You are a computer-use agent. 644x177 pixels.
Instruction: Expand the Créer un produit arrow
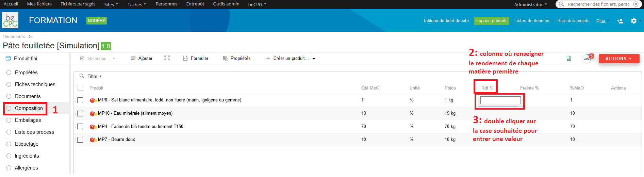314,59
